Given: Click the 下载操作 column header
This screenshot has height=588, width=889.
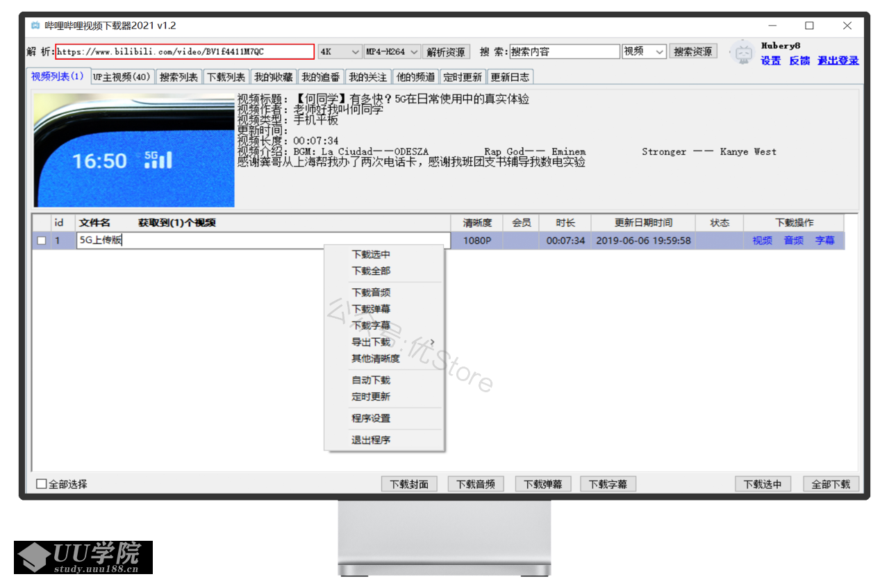Looking at the screenshot, I should 795,223.
